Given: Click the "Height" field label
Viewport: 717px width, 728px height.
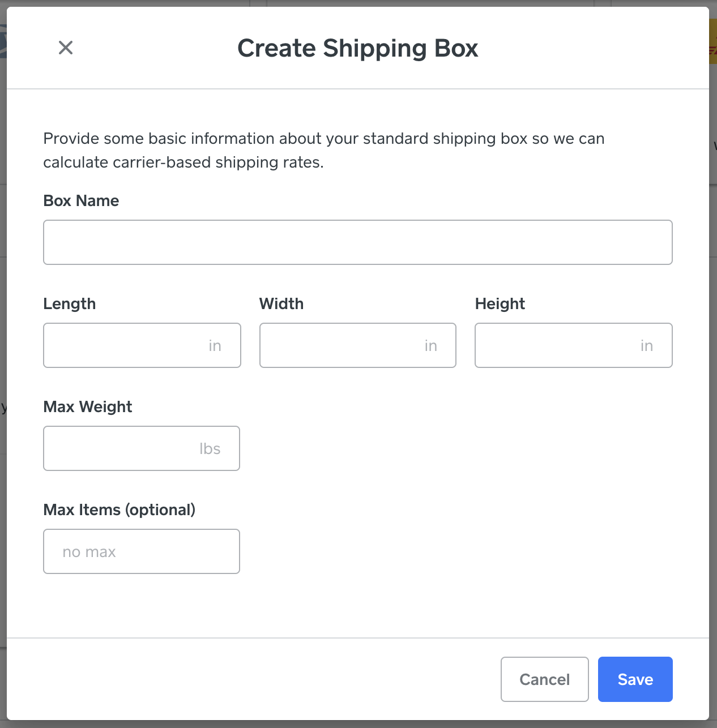Looking at the screenshot, I should click(x=500, y=304).
